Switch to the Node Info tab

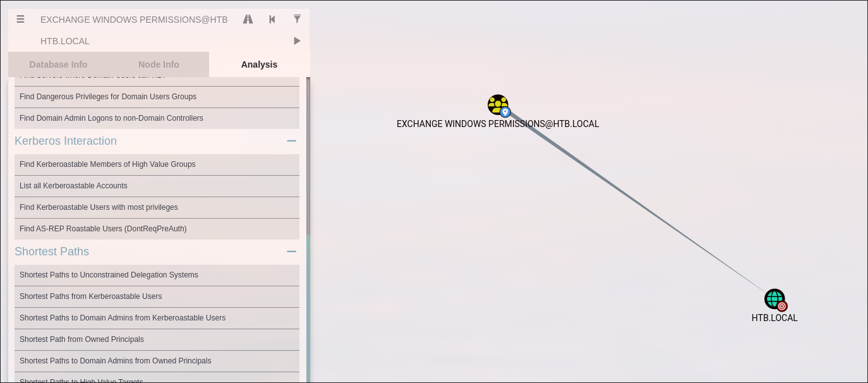(159, 64)
